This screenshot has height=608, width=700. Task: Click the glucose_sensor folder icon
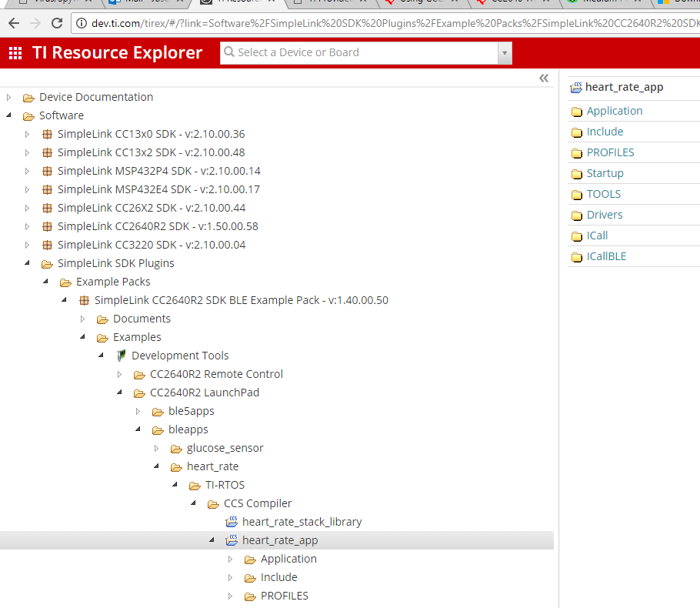[x=176, y=449]
